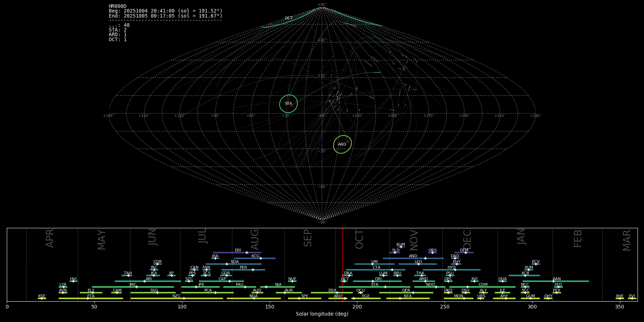644x322 pixels.
Task: Click the red dashed current solar longitude line
Action: [343, 265]
